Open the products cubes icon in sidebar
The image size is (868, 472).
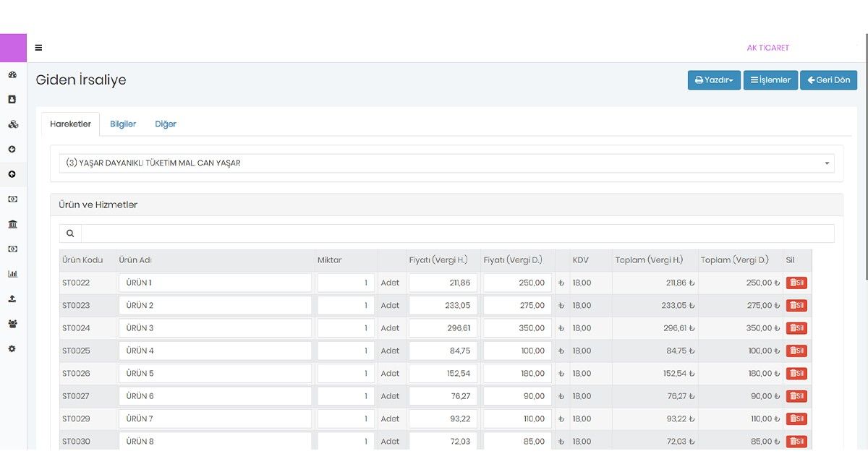tap(12, 124)
